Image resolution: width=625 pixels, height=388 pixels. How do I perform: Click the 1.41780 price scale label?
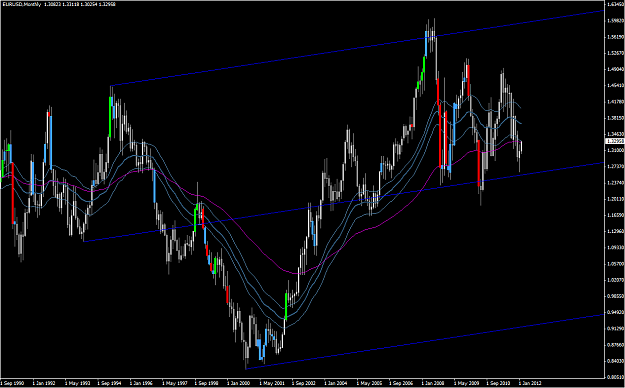point(615,102)
